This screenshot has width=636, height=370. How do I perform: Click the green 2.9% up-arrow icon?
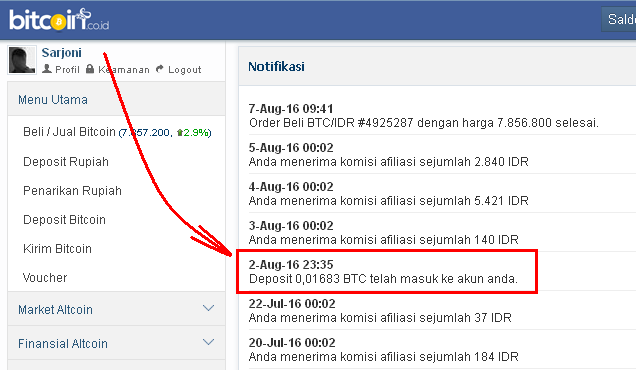179,133
